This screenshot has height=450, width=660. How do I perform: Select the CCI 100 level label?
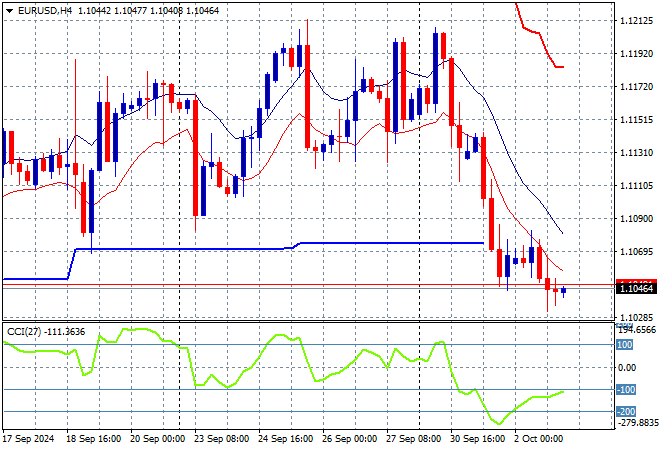626,345
